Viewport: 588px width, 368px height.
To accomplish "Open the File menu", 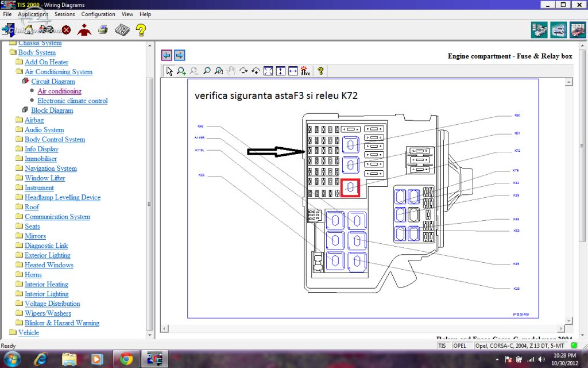I will pyautogui.click(x=7, y=14).
